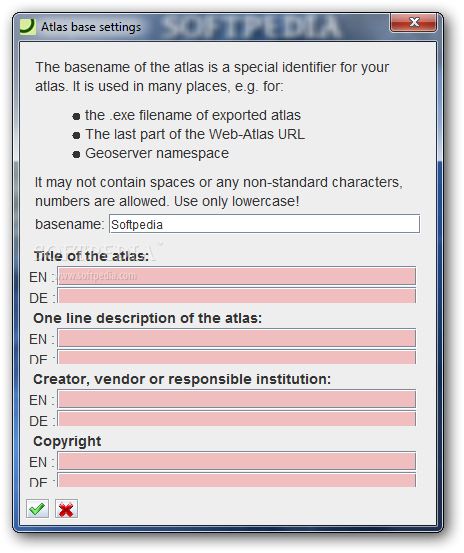Close the Atlas base settings window
Viewport: 464px width, 553px height.
click(414, 23)
